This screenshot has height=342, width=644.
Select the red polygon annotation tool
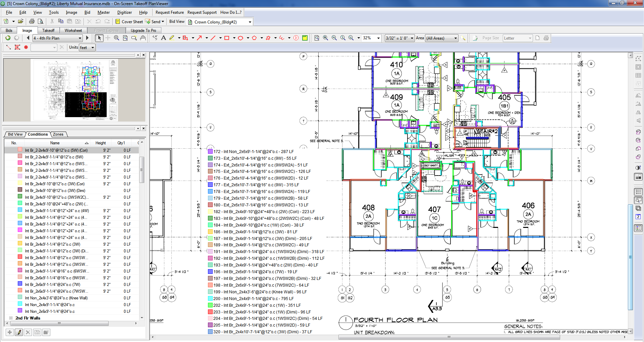point(254,38)
